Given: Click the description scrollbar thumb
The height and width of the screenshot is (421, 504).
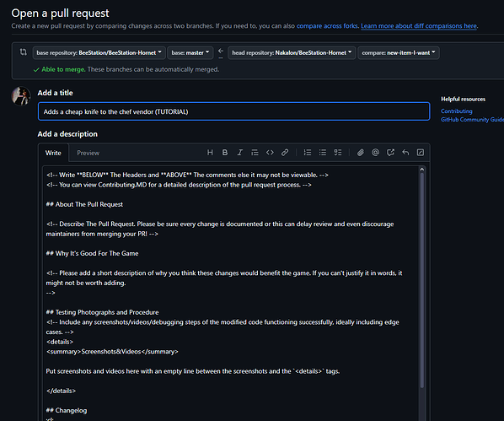Looking at the screenshot, I should point(422,280).
